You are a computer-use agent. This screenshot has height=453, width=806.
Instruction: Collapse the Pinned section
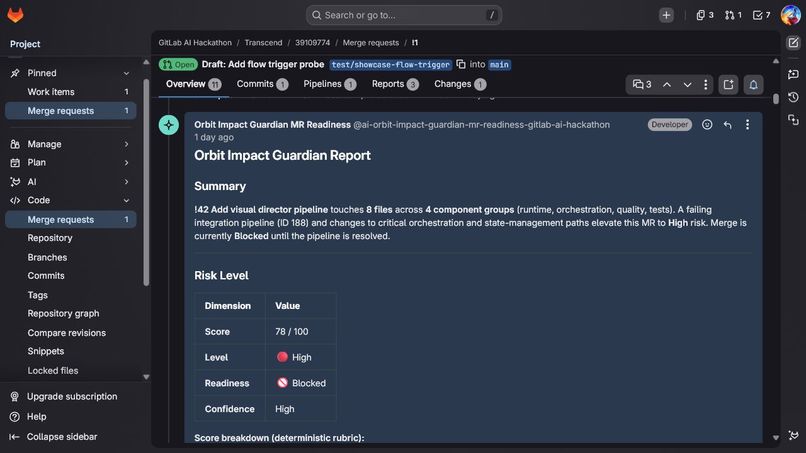click(126, 73)
